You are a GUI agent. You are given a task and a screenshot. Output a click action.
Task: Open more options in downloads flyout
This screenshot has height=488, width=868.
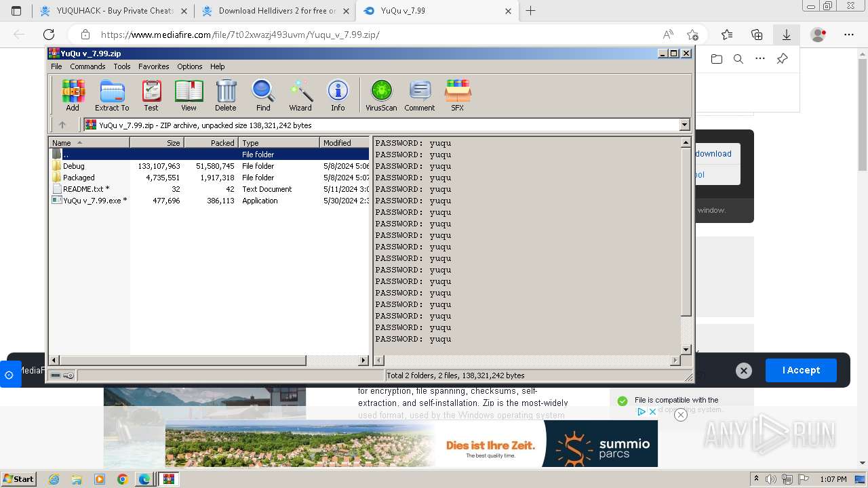[x=760, y=59]
